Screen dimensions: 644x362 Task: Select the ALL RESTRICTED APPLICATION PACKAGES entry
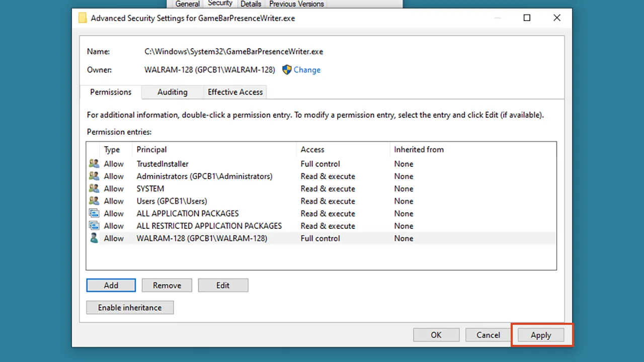coord(321,226)
